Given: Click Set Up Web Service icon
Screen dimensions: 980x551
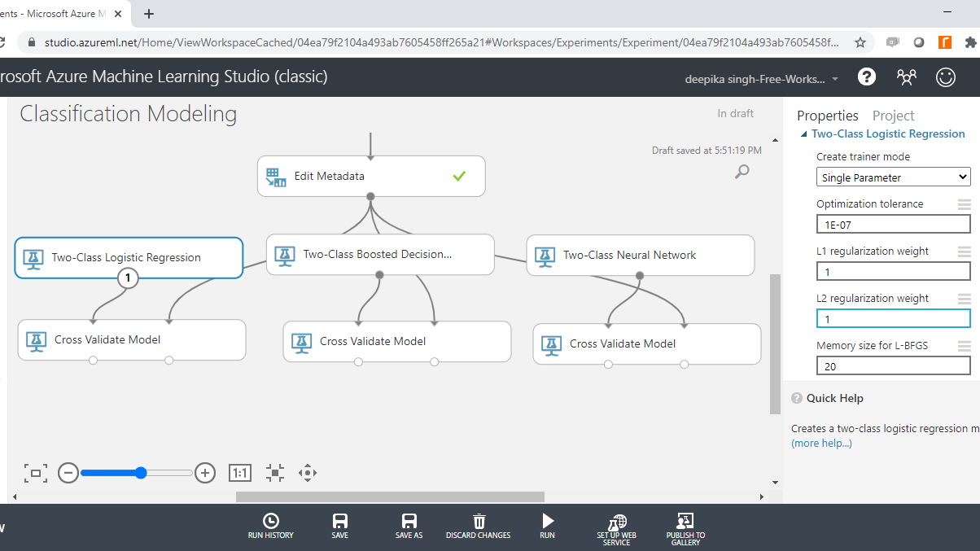Looking at the screenshot, I should click(x=617, y=522).
